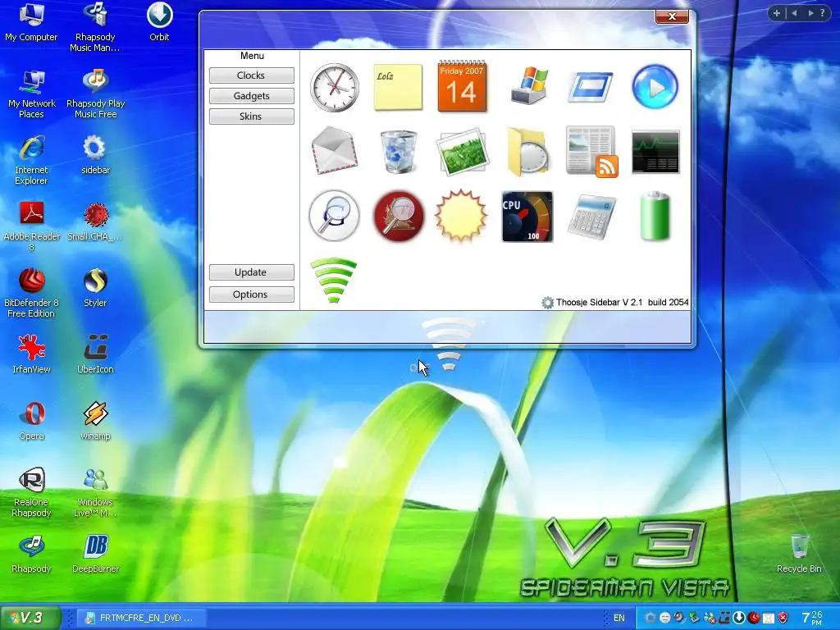This screenshot has width=840, height=630.
Task: Select the recycle bin gadget in the sidebar window
Action: click(398, 152)
